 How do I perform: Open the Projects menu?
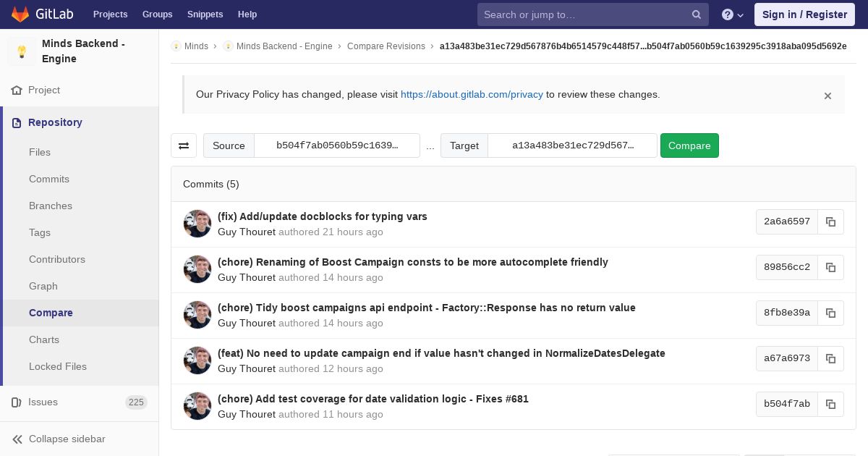tap(110, 14)
